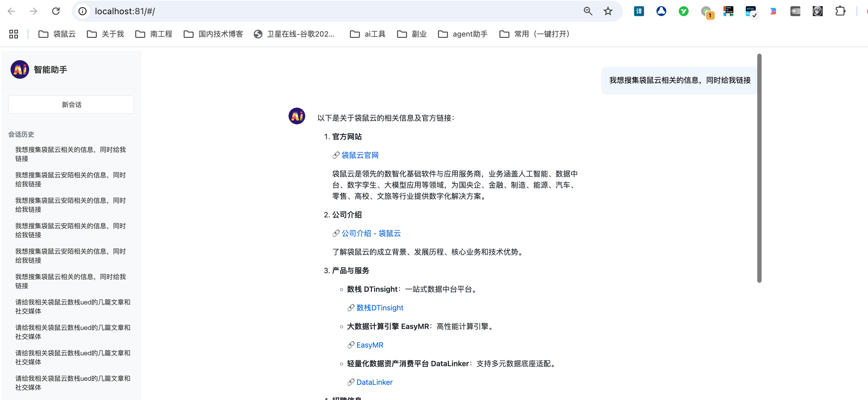Open the 卫星在线-谷歌 bookmark
This screenshot has width=868, height=400.
coord(294,34)
